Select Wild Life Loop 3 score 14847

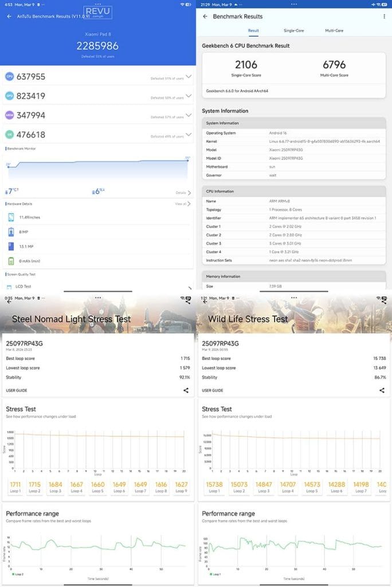click(264, 487)
